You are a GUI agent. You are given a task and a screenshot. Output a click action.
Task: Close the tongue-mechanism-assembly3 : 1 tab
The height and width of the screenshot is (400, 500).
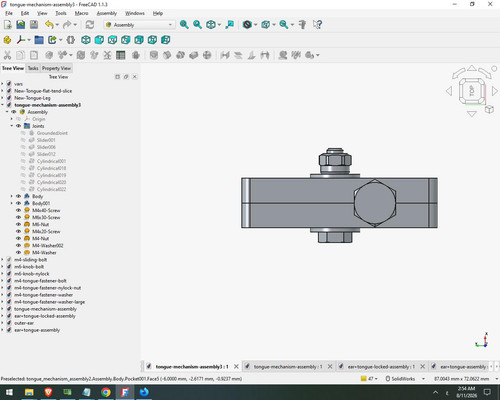pyautogui.click(x=236, y=366)
